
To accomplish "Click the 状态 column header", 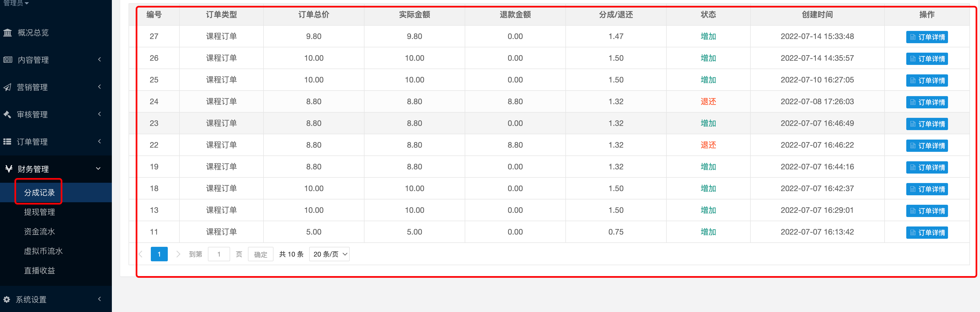I will pyautogui.click(x=708, y=14).
